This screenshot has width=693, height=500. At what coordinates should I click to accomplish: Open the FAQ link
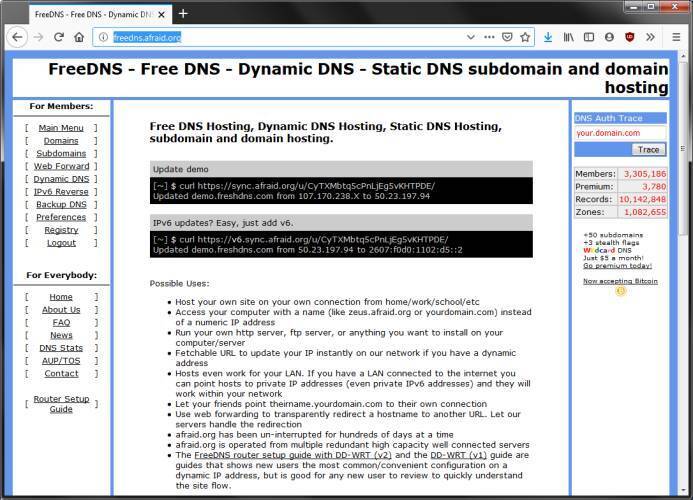61,323
